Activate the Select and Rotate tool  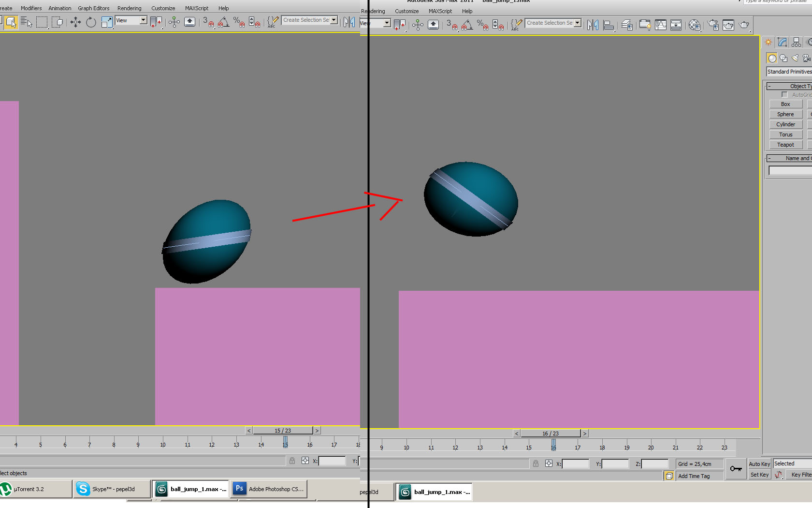coord(91,22)
